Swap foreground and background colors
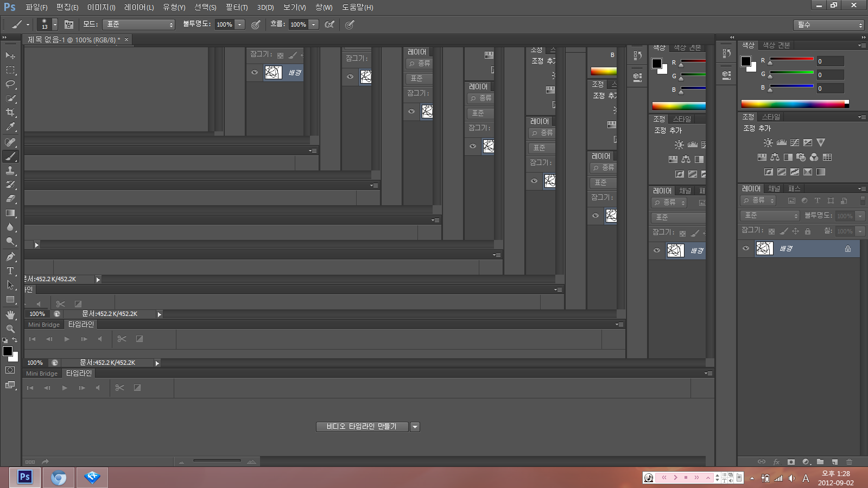 click(15, 340)
